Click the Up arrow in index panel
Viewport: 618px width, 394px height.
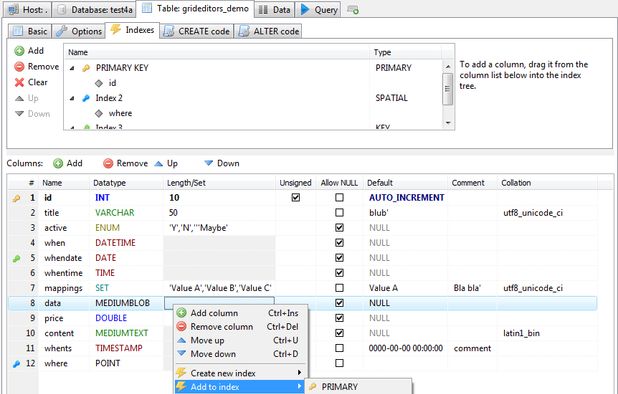[x=19, y=98]
